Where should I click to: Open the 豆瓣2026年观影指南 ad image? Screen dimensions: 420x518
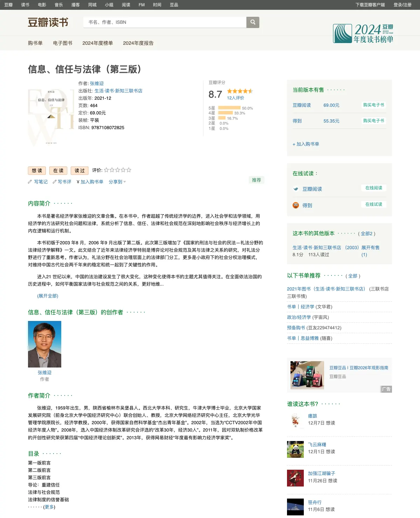point(307,375)
